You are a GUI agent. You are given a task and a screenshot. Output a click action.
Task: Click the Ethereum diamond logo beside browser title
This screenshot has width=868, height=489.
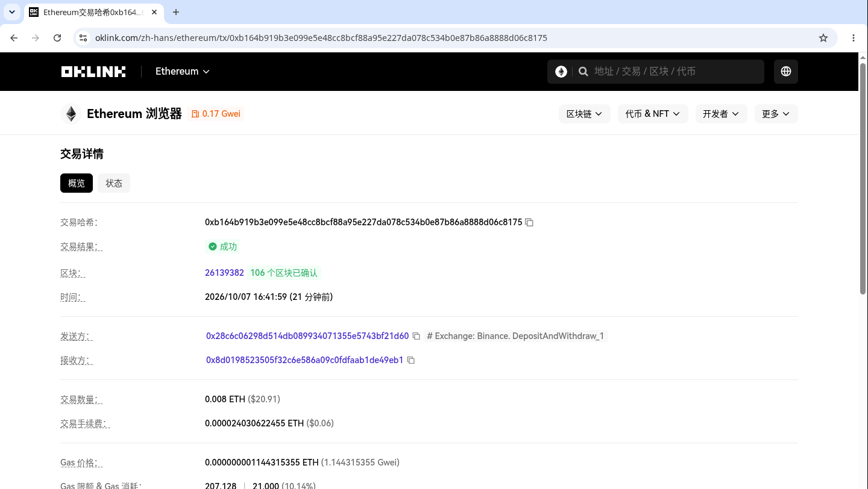71,114
